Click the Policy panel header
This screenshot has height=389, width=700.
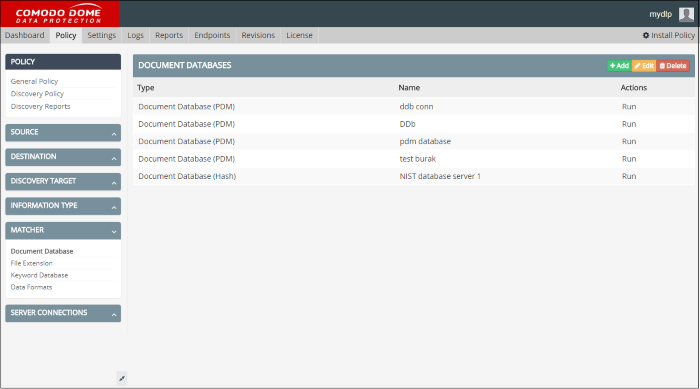tap(63, 62)
